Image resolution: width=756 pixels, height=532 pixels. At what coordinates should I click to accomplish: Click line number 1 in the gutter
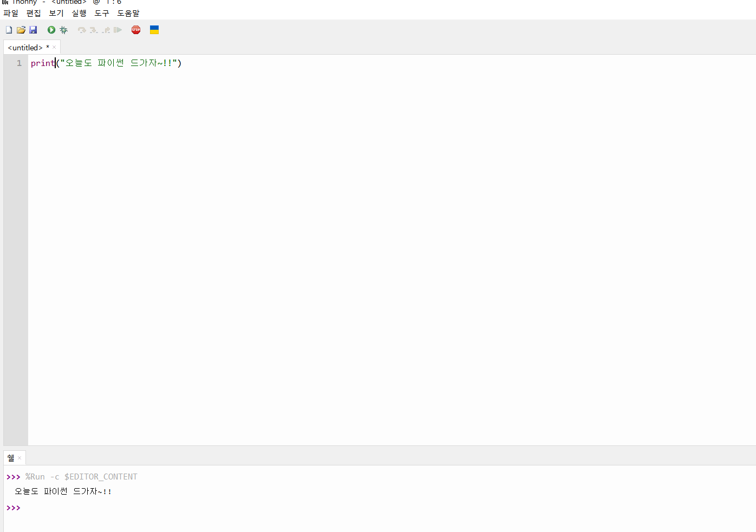[19, 63]
